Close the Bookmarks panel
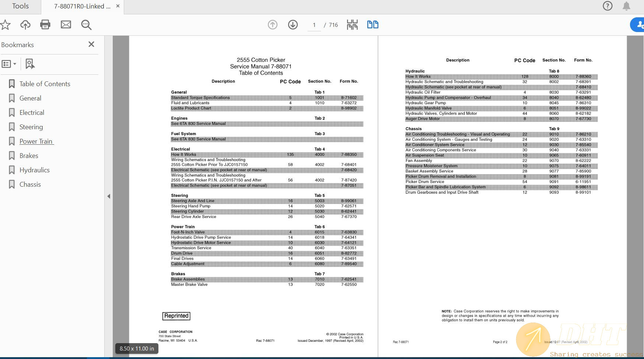Screen dimensions: 644x359 pyautogui.click(x=91, y=44)
